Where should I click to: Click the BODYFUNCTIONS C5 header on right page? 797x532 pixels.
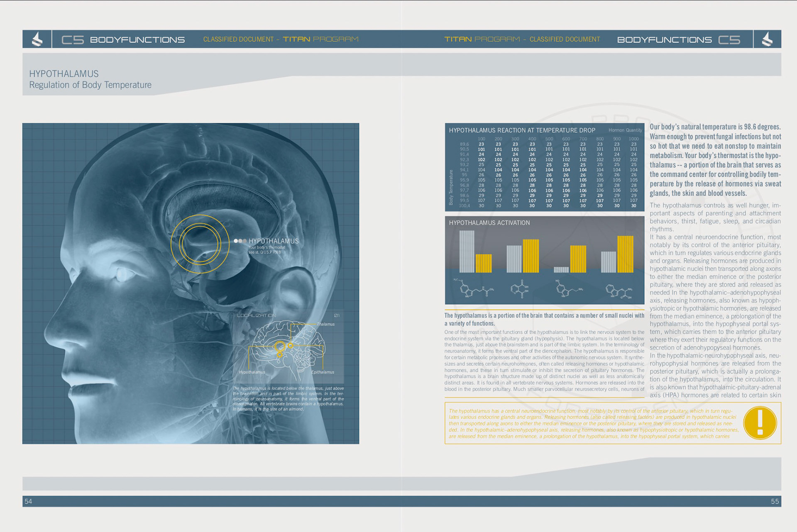[678, 40]
